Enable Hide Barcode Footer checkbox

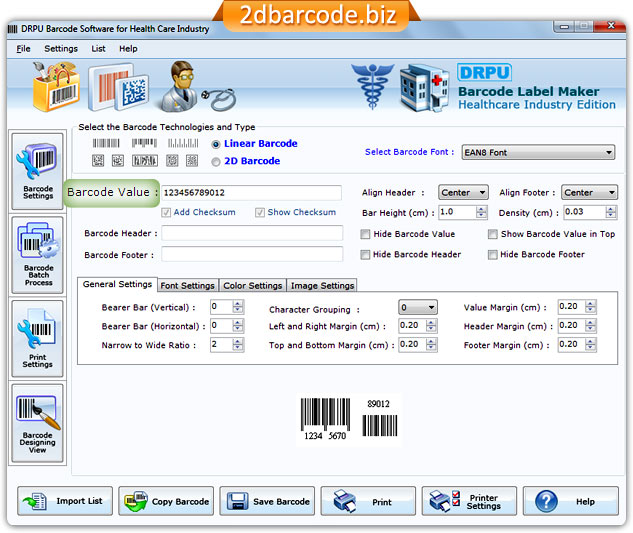pyautogui.click(x=493, y=255)
